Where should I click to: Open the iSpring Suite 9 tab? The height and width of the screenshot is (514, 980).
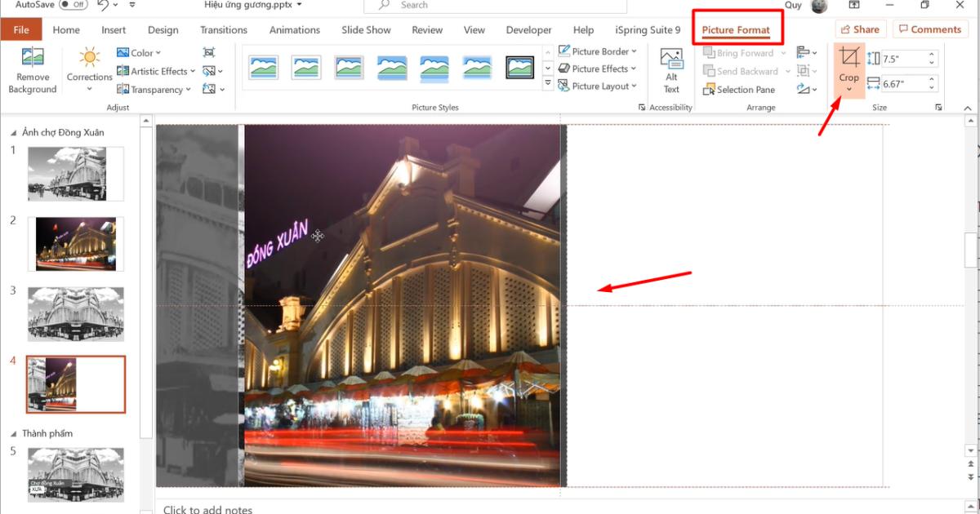point(648,29)
